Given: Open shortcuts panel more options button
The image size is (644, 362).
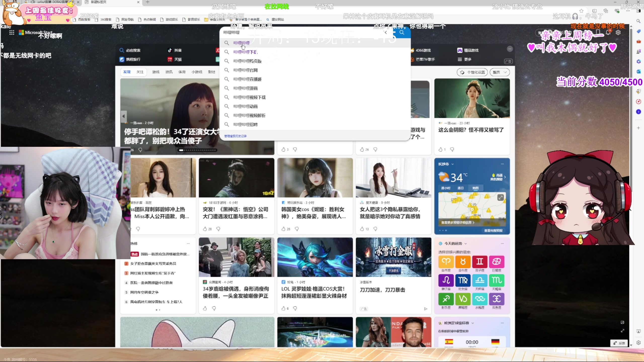Looking at the screenshot, I should pyautogui.click(x=510, y=49).
